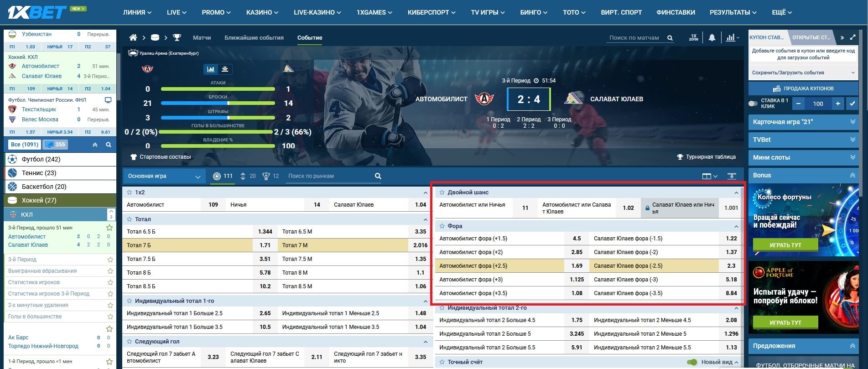Toggle the Новый вид switch

click(692, 362)
